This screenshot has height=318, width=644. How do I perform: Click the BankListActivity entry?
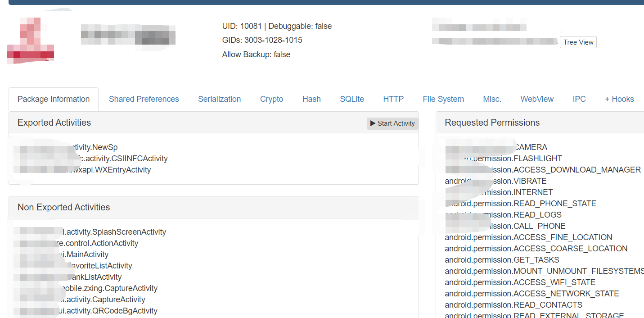coord(68,277)
